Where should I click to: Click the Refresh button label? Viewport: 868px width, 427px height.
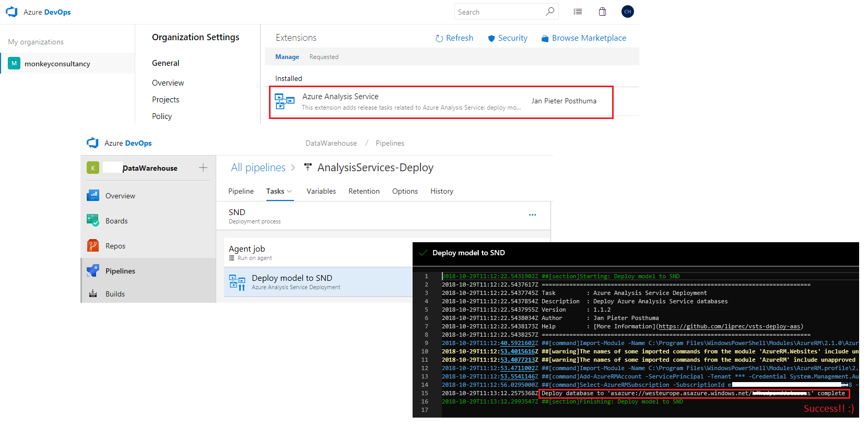pos(460,38)
